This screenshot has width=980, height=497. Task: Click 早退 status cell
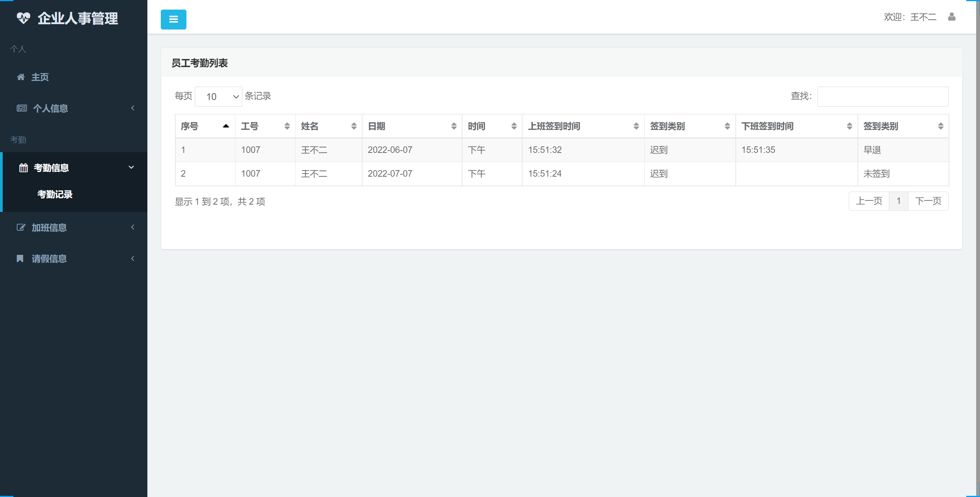point(872,150)
